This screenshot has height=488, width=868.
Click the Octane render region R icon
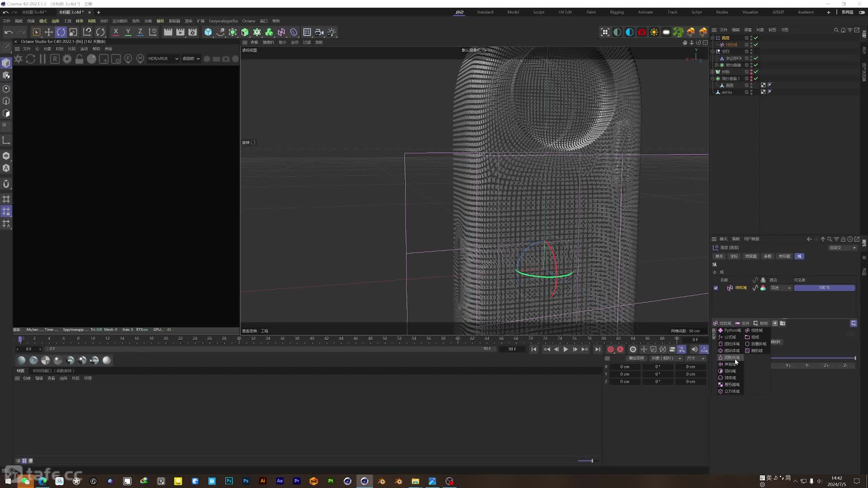(x=55, y=59)
